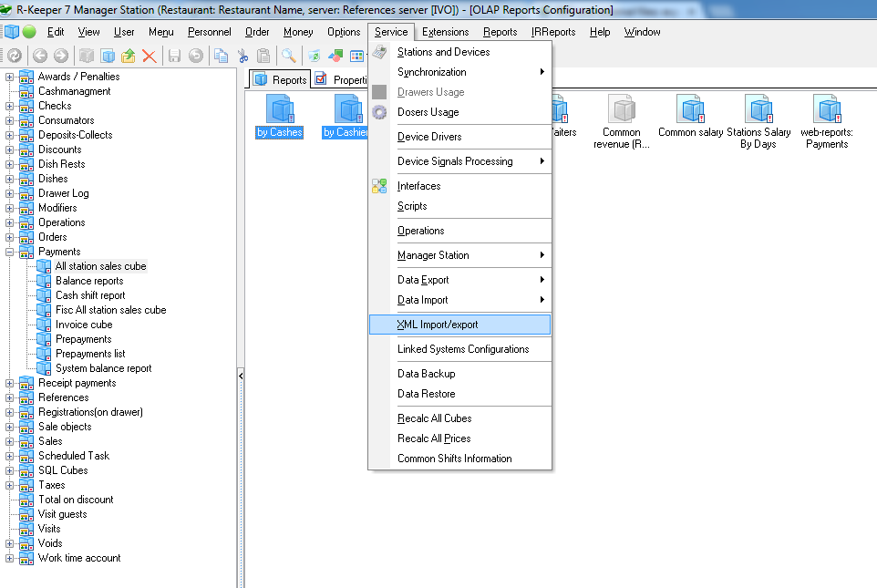Click the magnifying glass search icon
Viewport: 877px width, 588px height.
click(x=289, y=56)
